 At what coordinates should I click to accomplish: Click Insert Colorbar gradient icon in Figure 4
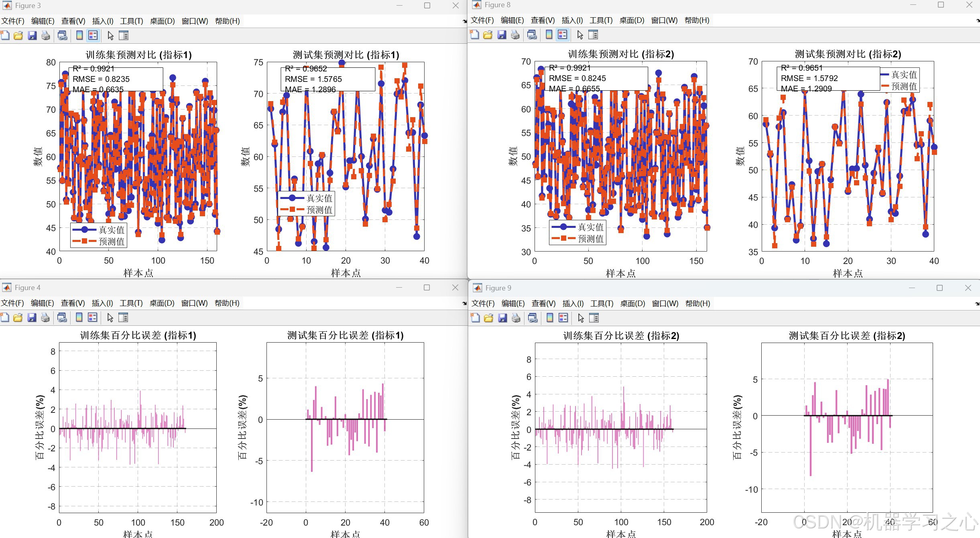click(x=79, y=318)
